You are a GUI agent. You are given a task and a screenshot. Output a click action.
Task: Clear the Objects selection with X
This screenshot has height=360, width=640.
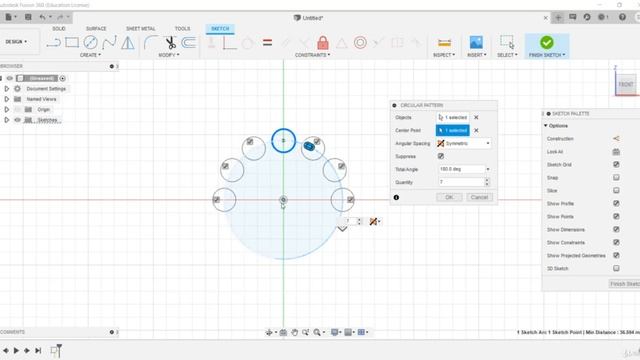[476, 118]
